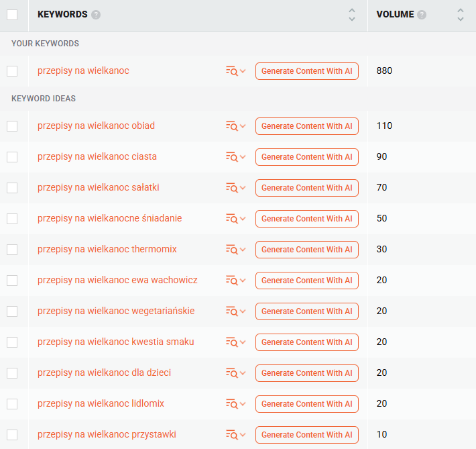Image resolution: width=476 pixels, height=449 pixels.
Task: Tick the select-all checkbox in the table header
Action: pyautogui.click(x=12, y=15)
